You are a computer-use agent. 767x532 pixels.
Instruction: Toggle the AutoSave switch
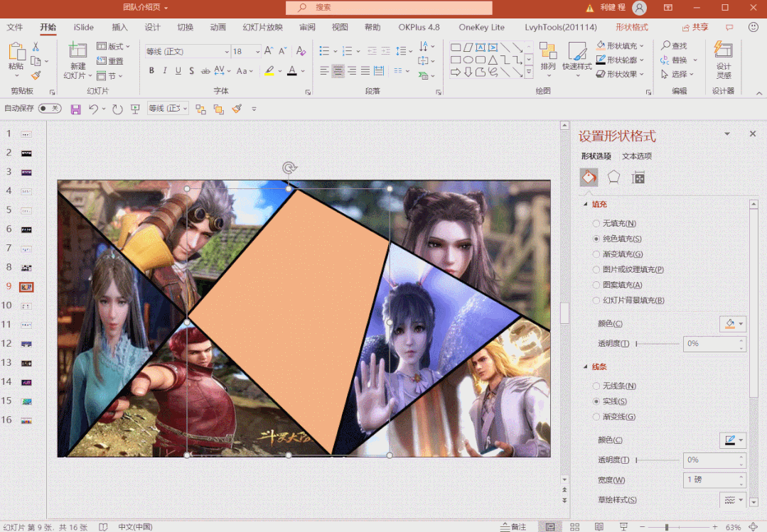click(x=50, y=109)
